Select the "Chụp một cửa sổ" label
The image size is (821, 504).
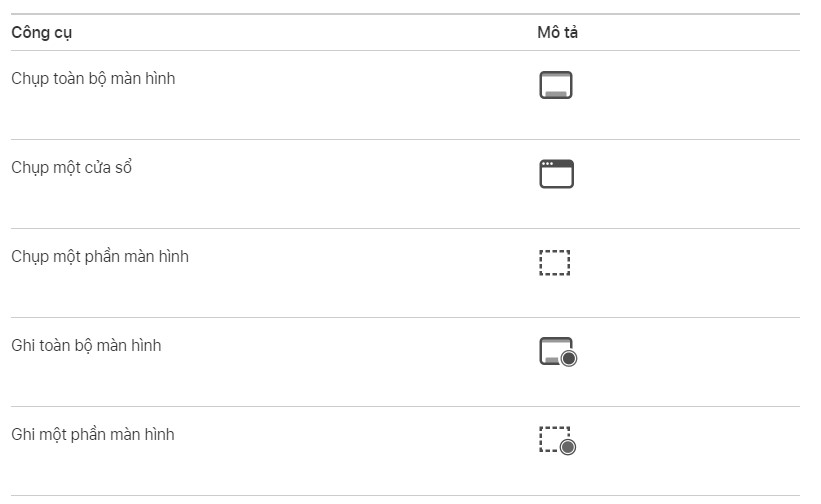72,167
